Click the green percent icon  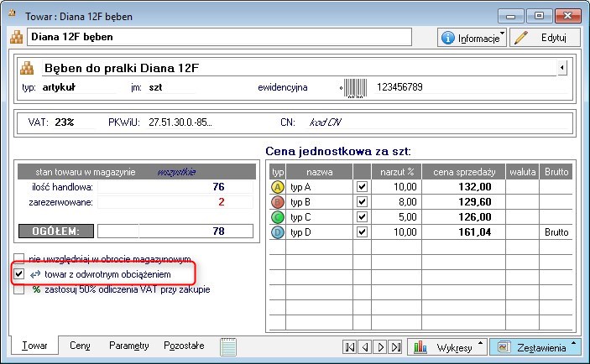coord(36,289)
